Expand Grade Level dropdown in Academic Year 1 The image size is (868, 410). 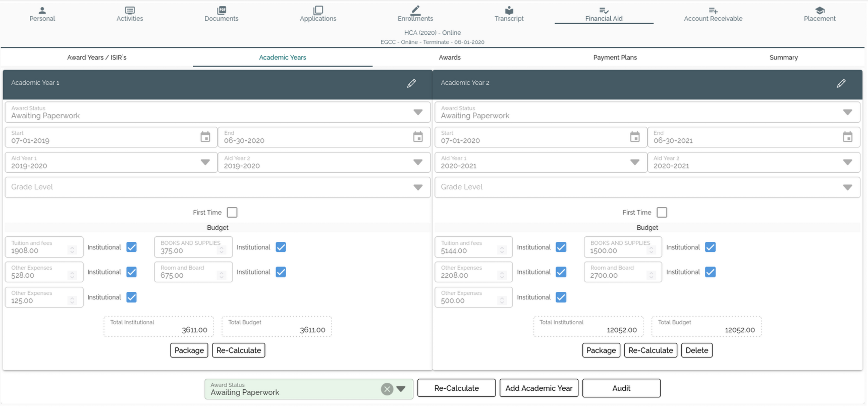tap(418, 187)
